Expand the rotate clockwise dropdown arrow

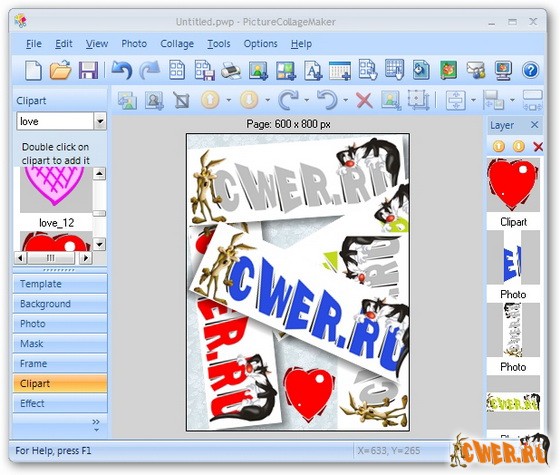click(307, 100)
